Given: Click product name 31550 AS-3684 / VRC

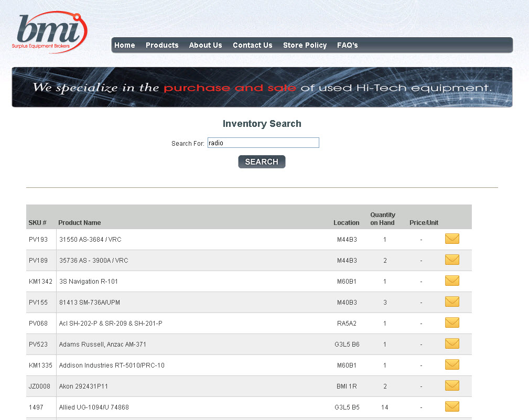Looking at the screenshot, I should (x=90, y=240).
